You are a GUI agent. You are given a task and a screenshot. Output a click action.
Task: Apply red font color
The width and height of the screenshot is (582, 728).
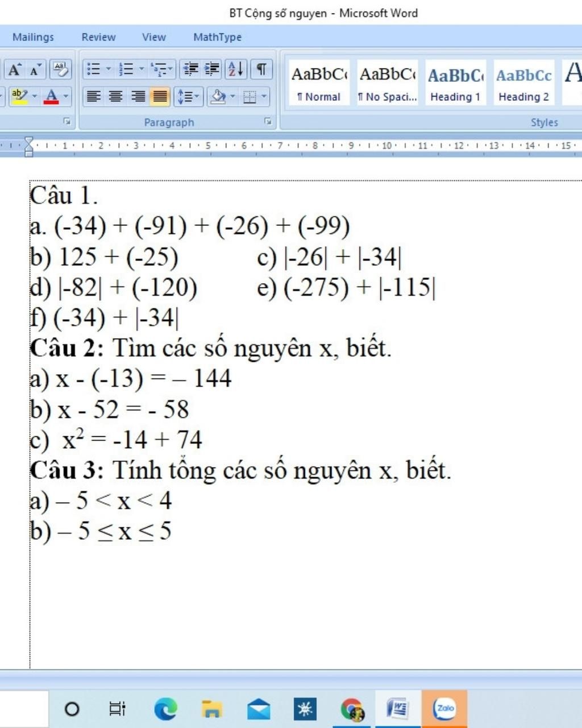(x=52, y=96)
